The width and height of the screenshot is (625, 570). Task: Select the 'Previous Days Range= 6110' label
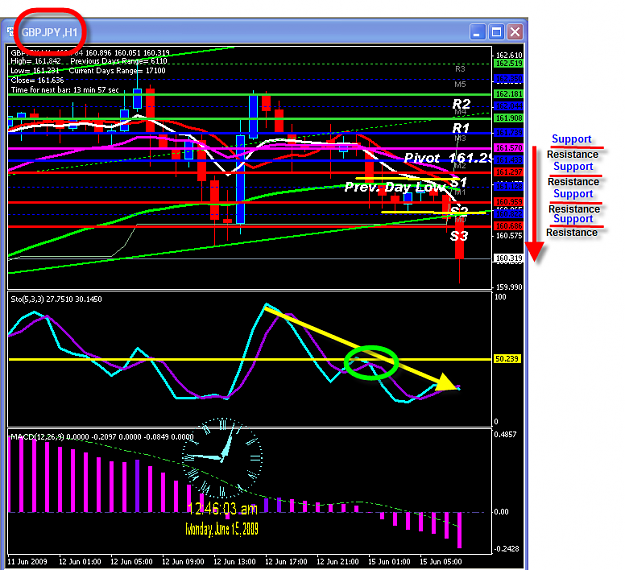pyautogui.click(x=119, y=61)
